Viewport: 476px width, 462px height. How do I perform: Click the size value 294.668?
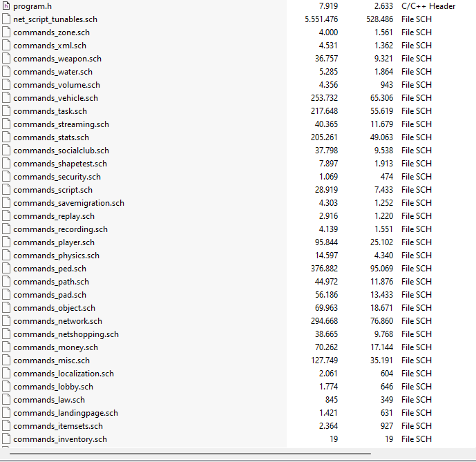click(x=324, y=321)
